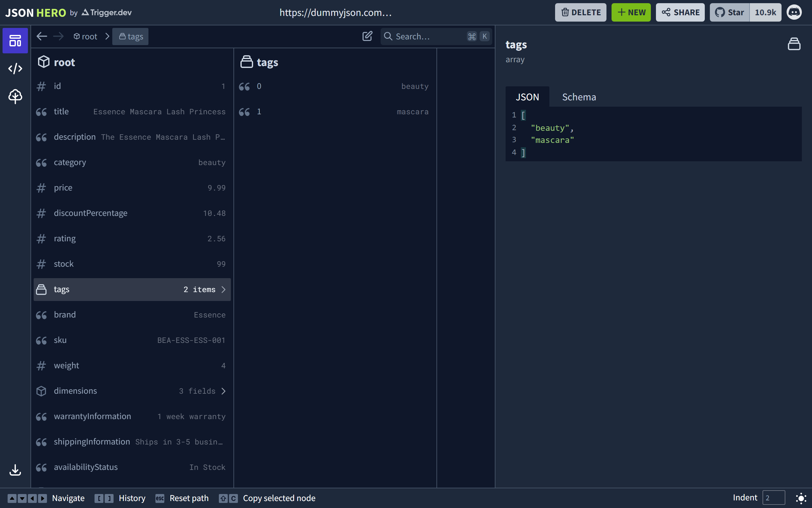Viewport: 812px width, 508px height.
Task: Click the edit document title icon
Action: pos(367,36)
